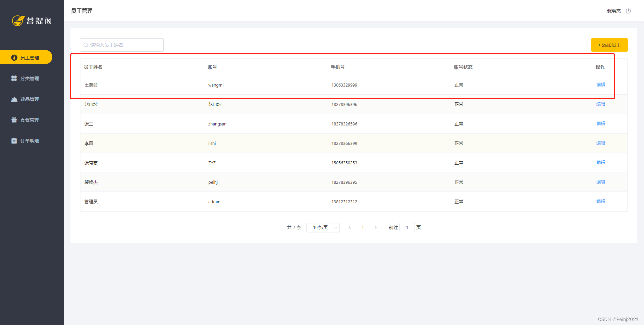
Task: Edit employee 王美丽 via 编辑 link
Action: (x=600, y=85)
